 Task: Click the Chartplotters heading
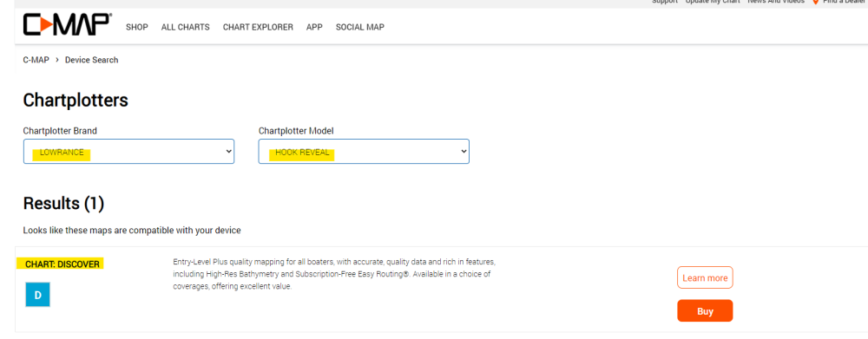click(76, 100)
